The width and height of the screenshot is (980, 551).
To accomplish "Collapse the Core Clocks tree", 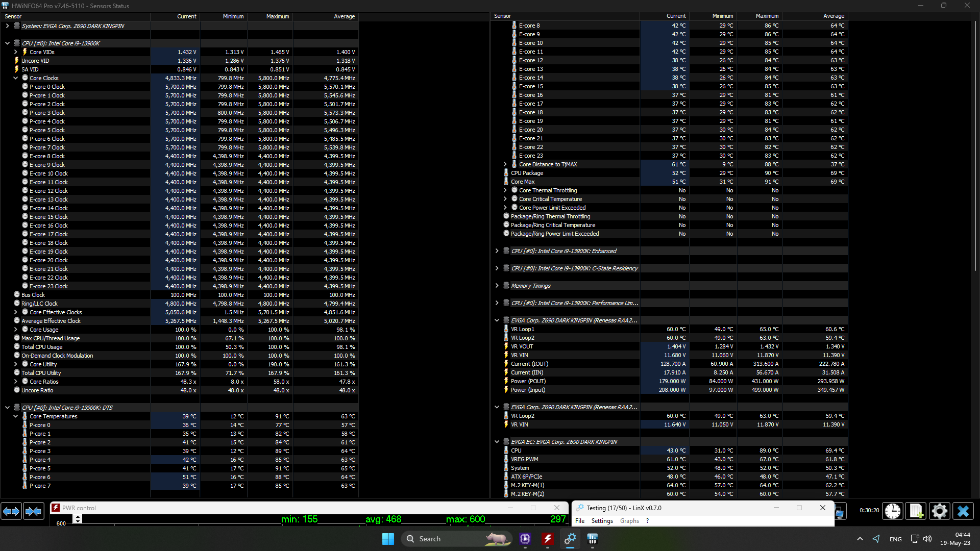I will coord(16,78).
